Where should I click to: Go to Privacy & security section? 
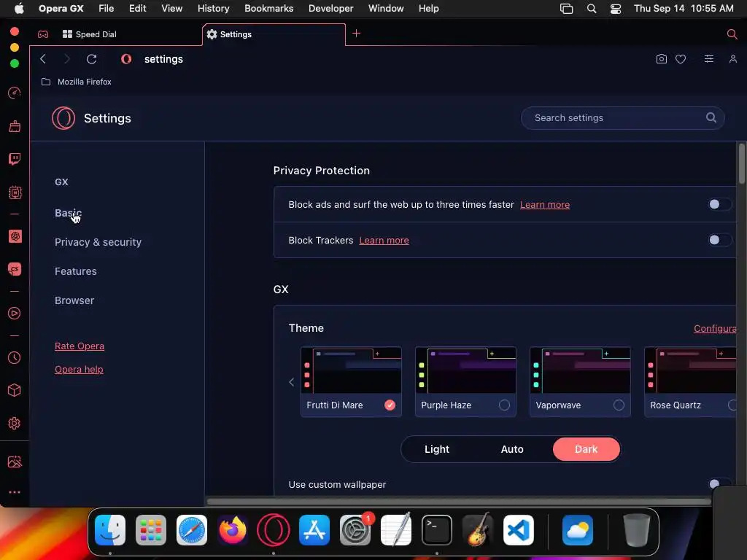click(x=98, y=242)
